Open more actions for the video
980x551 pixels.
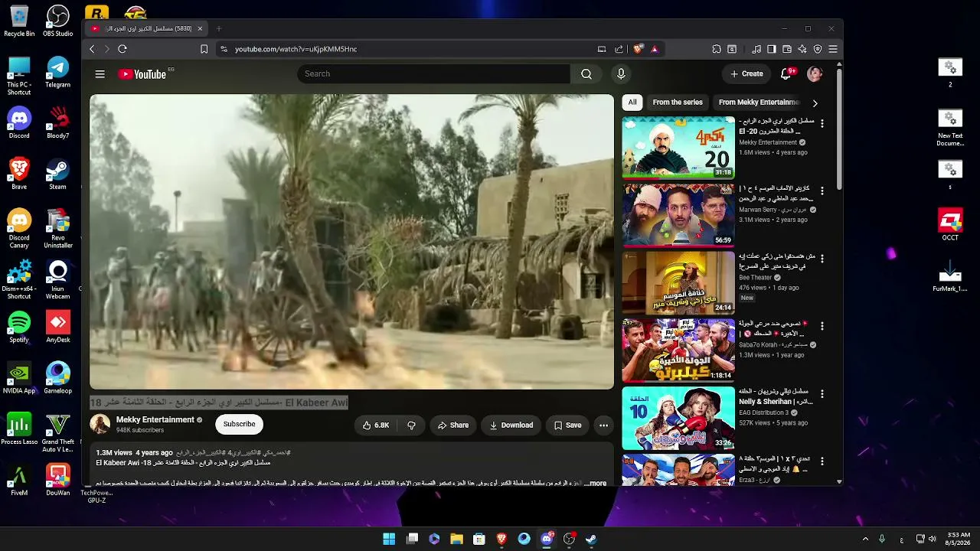coord(603,425)
